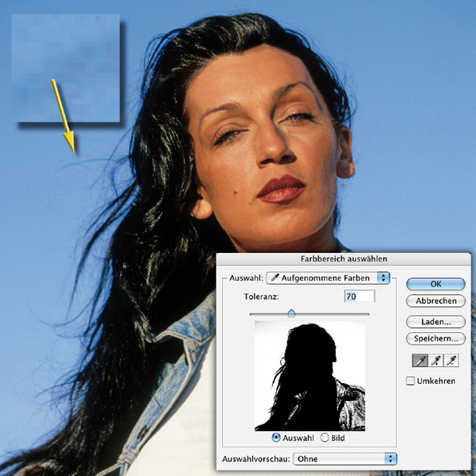476x476 pixels.
Task: Click the "Toleranz:" label
Action: tap(262, 296)
